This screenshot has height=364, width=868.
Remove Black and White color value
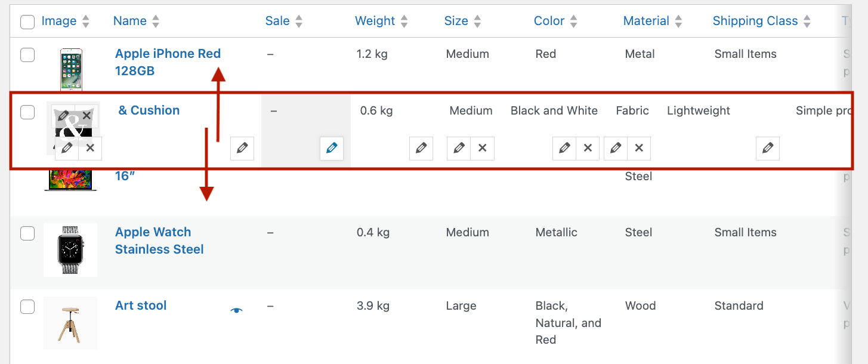[588, 148]
